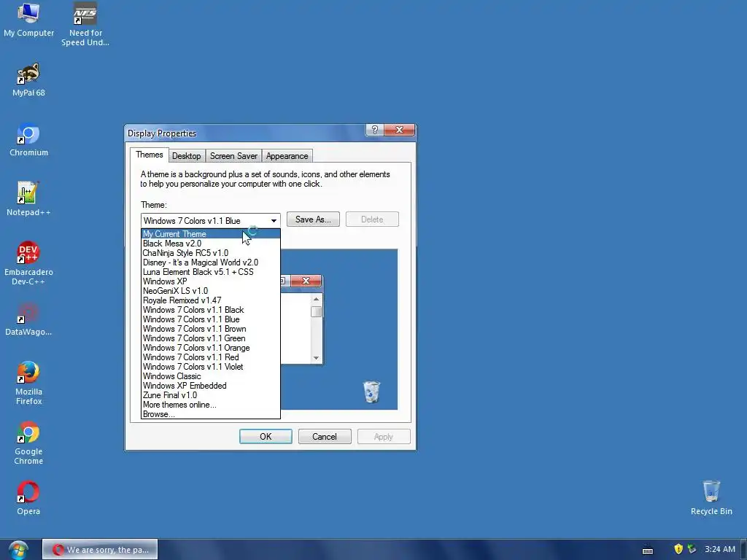Switch to the Themes tab
Viewport: 747px width, 560px height.
(x=149, y=155)
